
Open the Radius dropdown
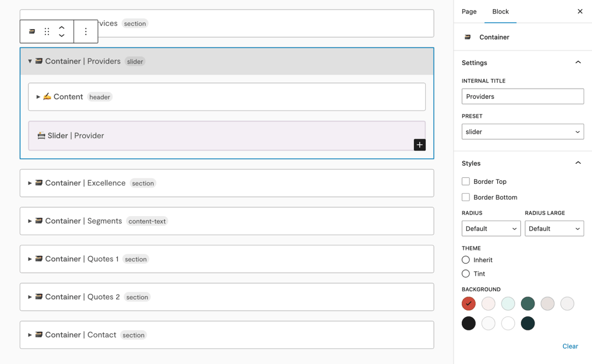pos(491,229)
